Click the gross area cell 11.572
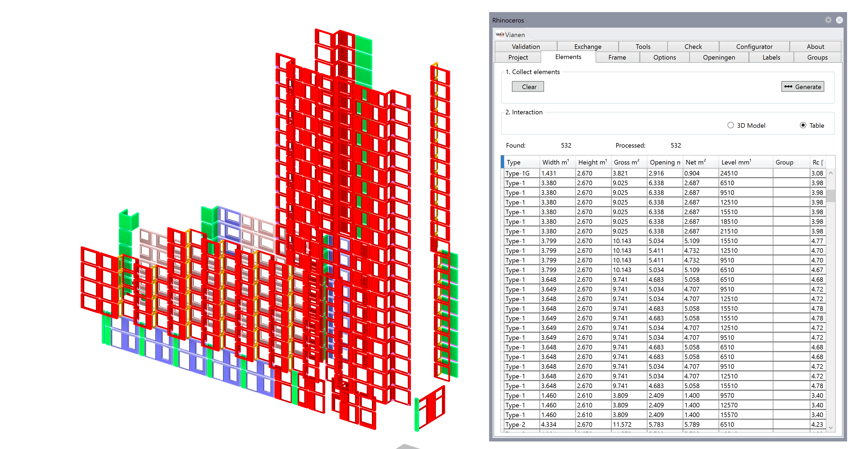 [x=629, y=424]
